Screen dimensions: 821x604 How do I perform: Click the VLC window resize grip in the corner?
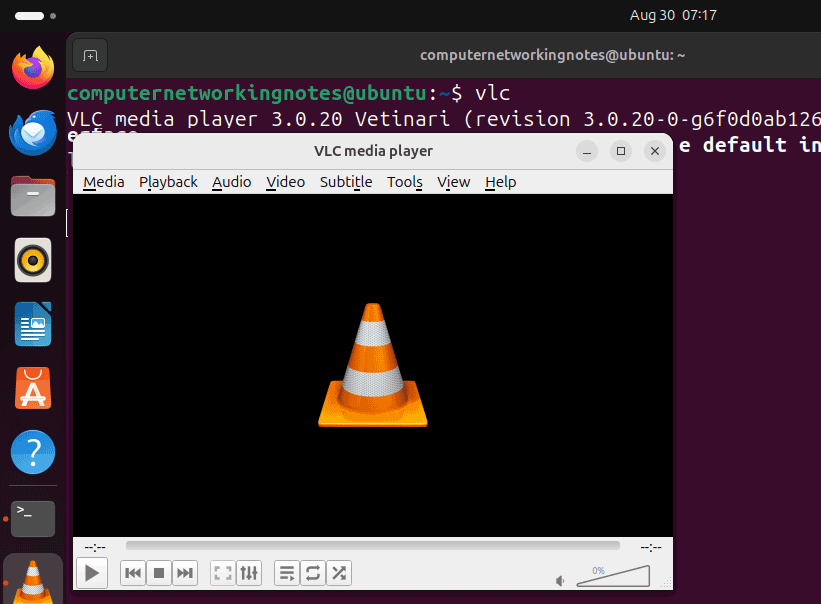tap(667, 583)
